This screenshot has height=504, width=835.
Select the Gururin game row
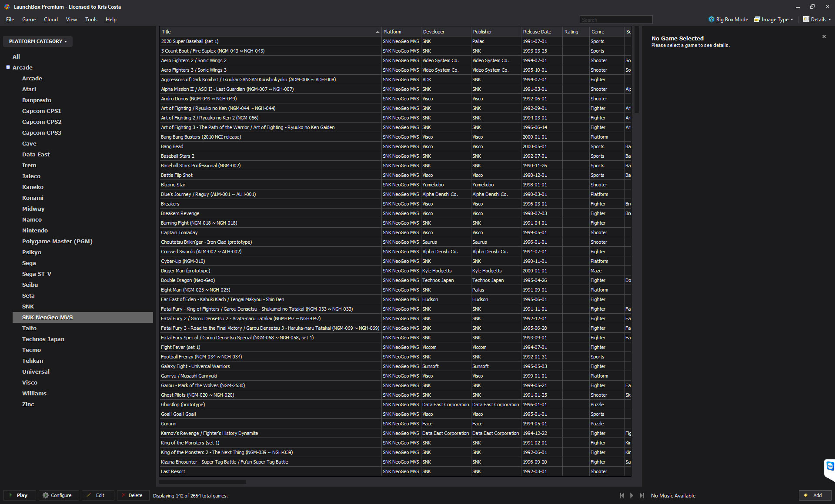pyautogui.click(x=395, y=424)
